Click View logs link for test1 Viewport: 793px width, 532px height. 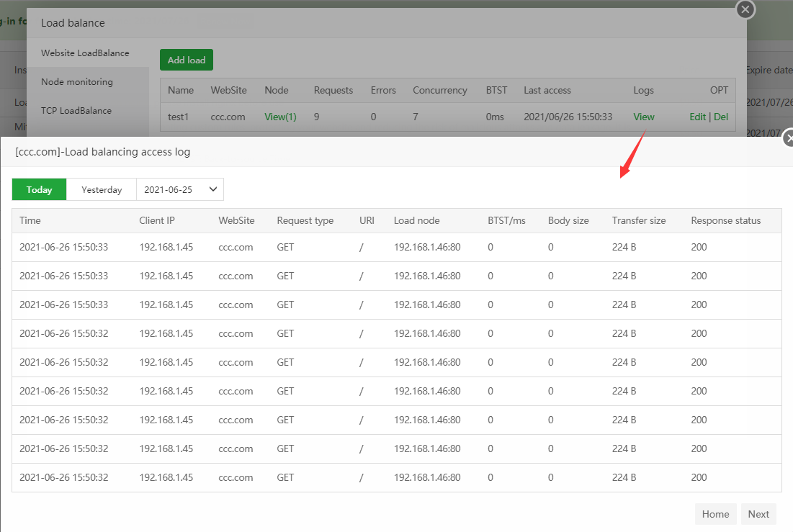644,117
